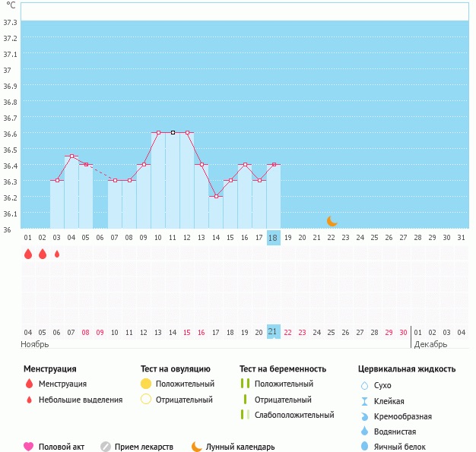
Task: Click the lunar calendar crescent legend icon
Action: tap(197, 447)
